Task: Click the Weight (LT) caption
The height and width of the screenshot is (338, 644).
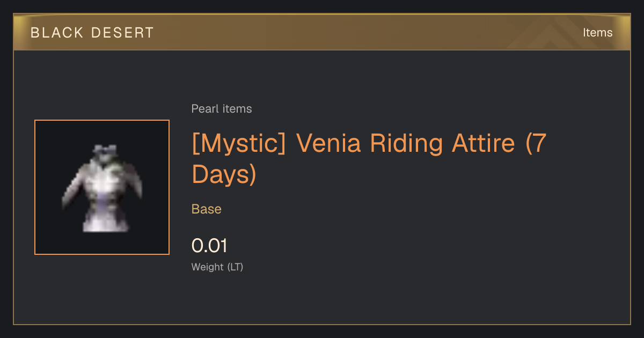Action: (217, 267)
